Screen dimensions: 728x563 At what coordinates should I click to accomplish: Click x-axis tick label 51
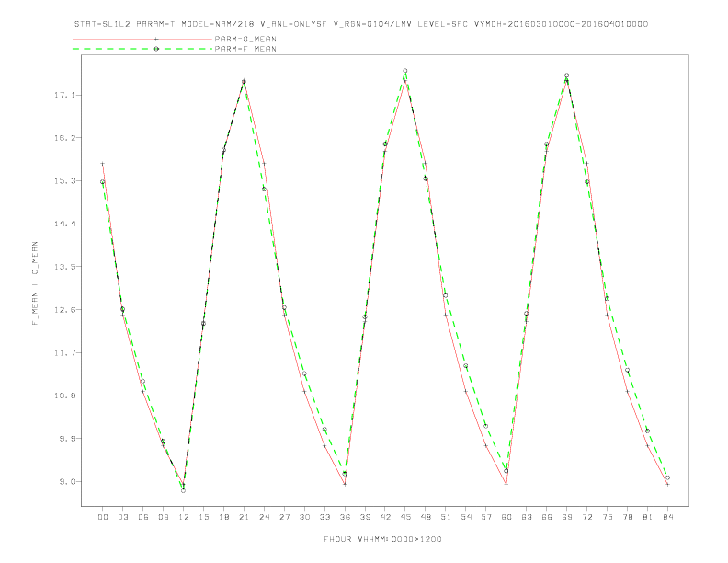coord(446,517)
